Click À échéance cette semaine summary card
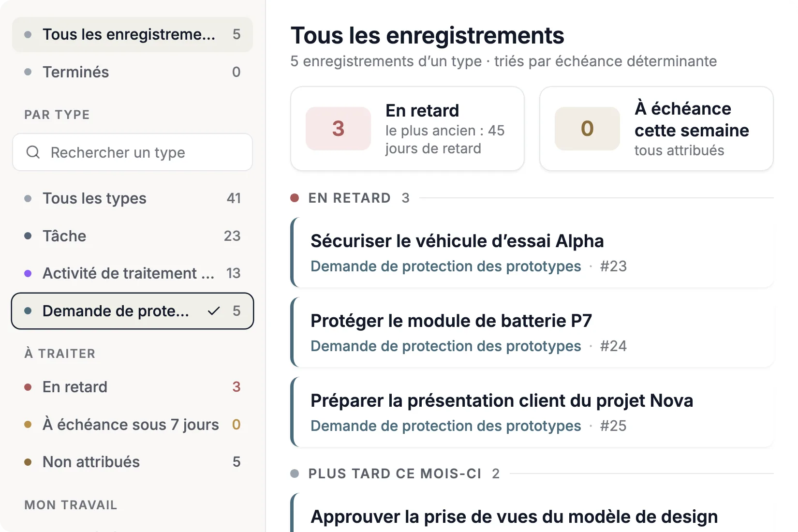This screenshot has height=532, width=798. pyautogui.click(x=656, y=129)
